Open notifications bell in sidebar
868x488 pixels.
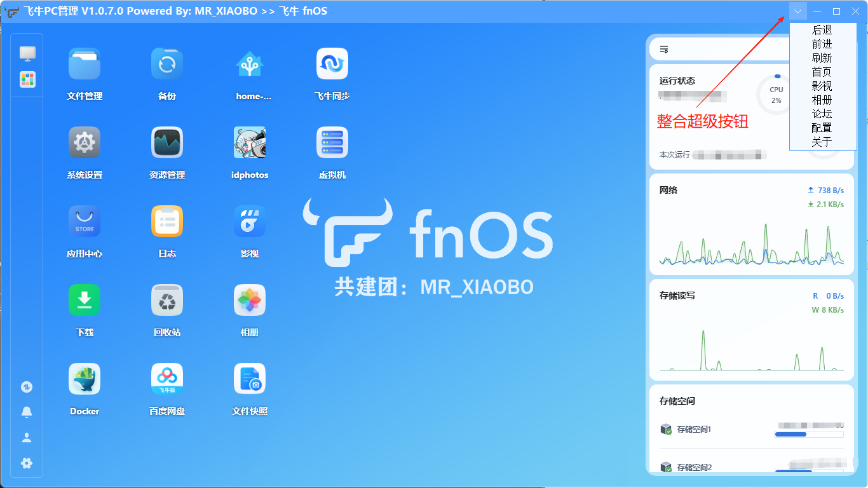pyautogui.click(x=27, y=412)
